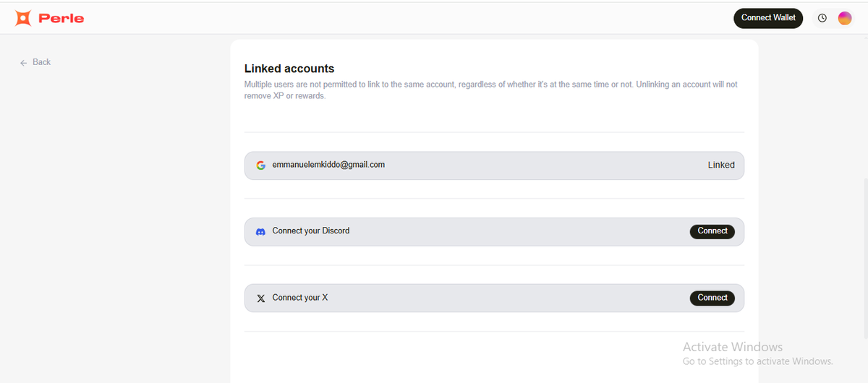Click the "Connect your Discord" label

[311, 231]
